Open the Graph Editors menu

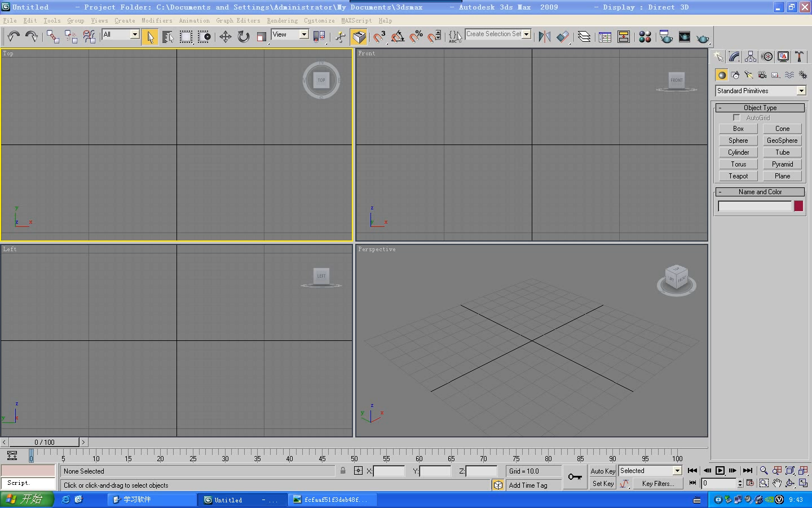(x=238, y=20)
